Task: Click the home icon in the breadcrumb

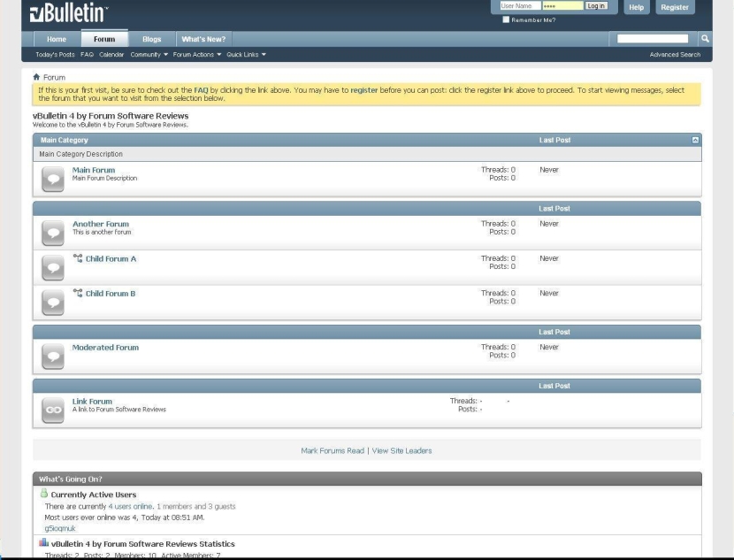Action: 35,76
